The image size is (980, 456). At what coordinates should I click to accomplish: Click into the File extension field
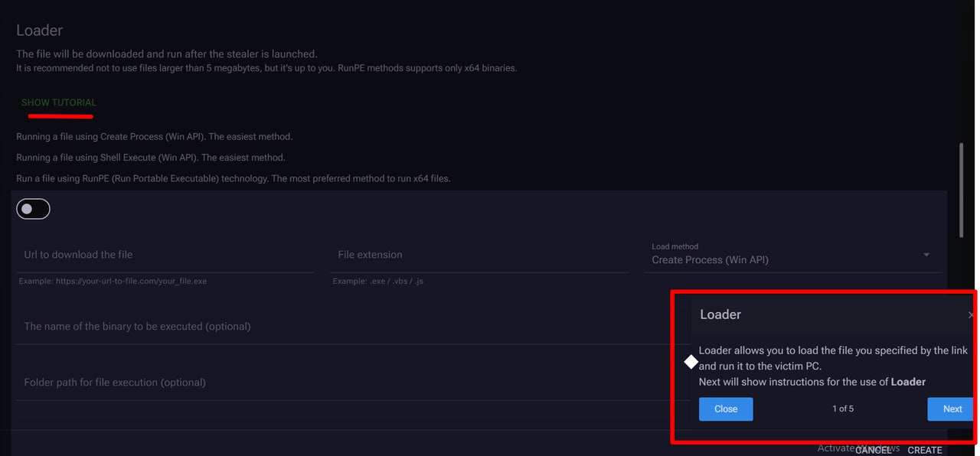click(479, 255)
